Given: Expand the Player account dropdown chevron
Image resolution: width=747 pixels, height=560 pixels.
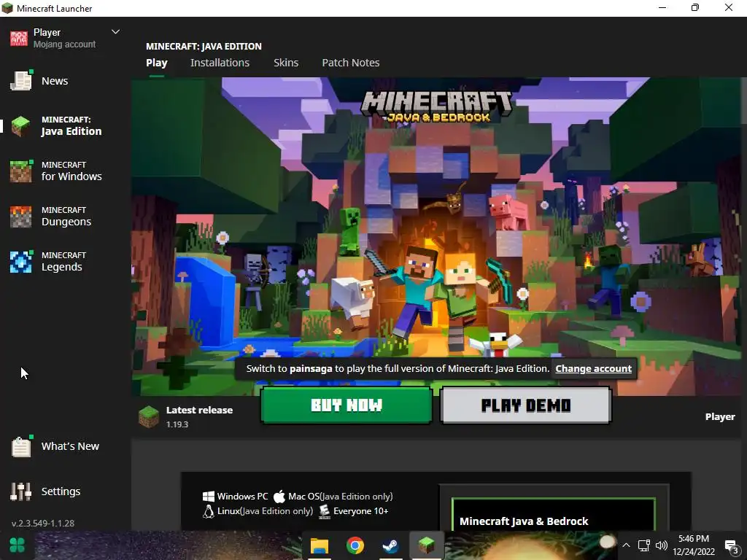Looking at the screenshot, I should [115, 32].
